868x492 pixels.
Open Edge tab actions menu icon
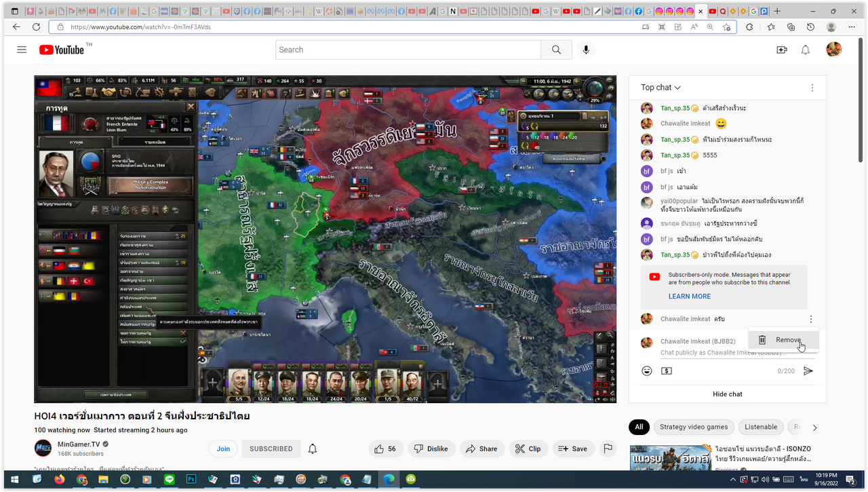[14, 11]
